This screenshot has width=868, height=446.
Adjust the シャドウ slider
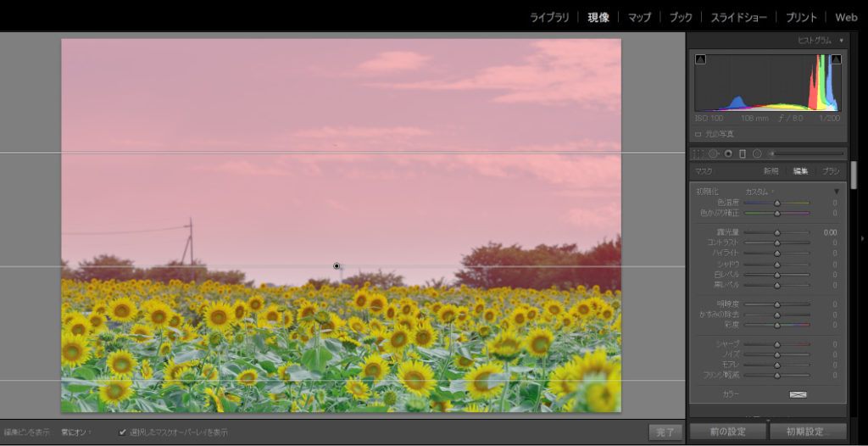click(x=777, y=264)
